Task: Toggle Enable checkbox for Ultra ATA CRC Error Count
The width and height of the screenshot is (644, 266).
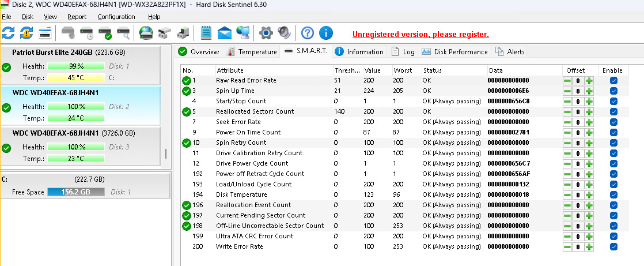Action: click(x=613, y=236)
